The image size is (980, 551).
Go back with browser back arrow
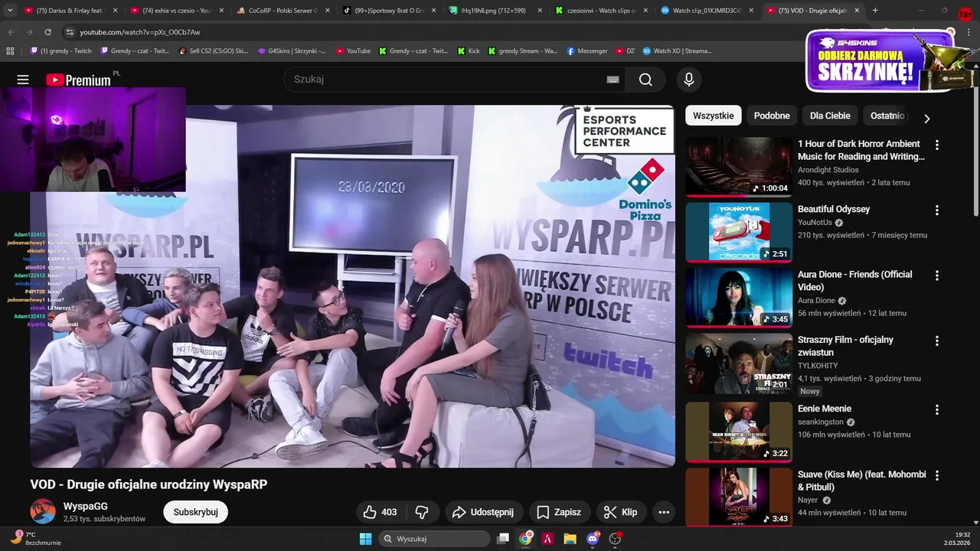(x=11, y=32)
